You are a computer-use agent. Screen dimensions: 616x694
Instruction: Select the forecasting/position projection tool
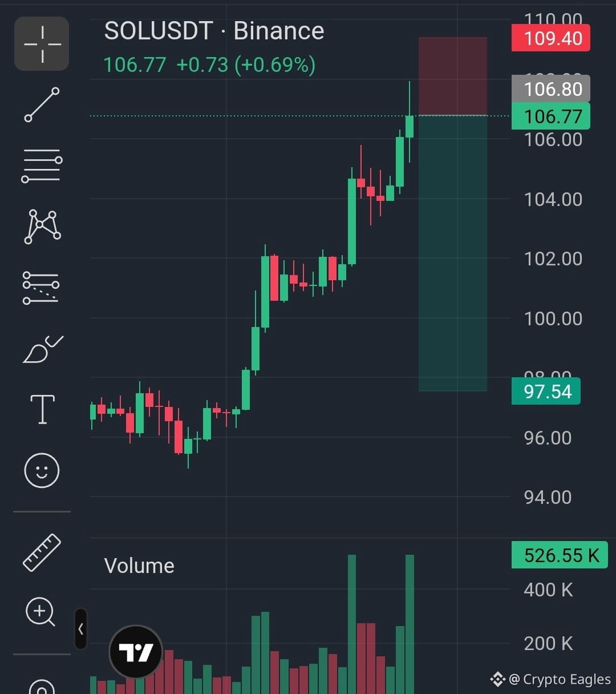[x=41, y=287]
